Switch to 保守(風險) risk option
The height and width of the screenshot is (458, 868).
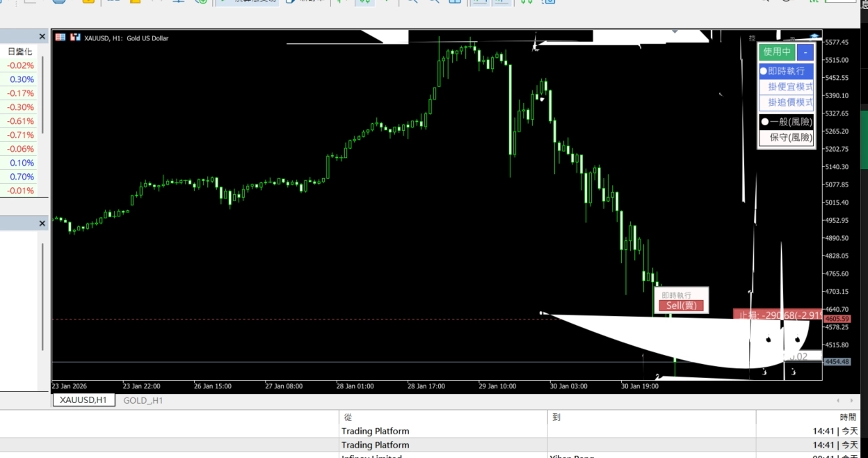click(791, 138)
